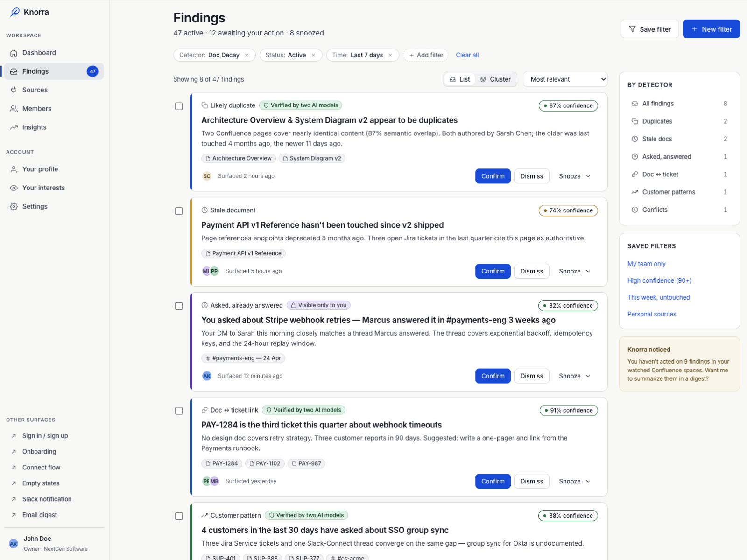This screenshot has height=560, width=747.
Task: Open Your interests page
Action: point(54,188)
